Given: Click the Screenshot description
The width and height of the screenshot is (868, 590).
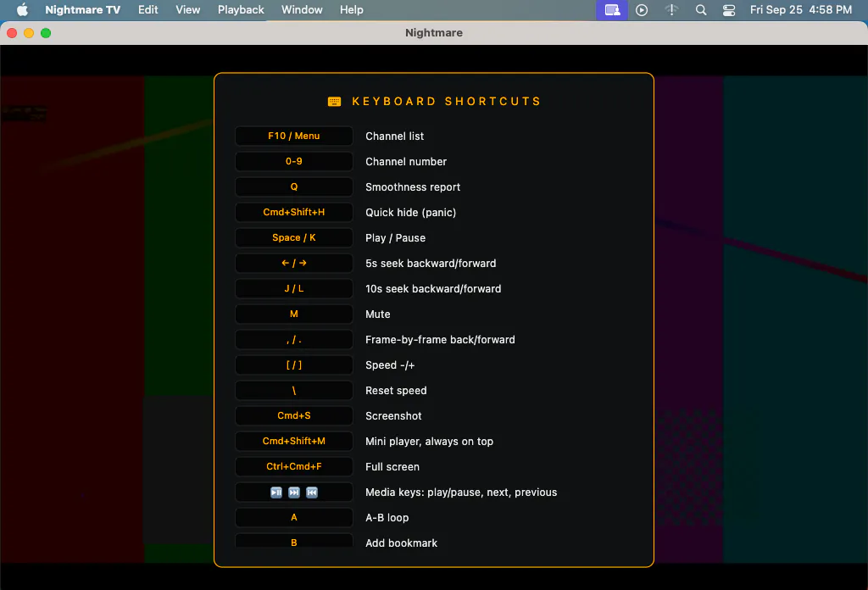Looking at the screenshot, I should tap(393, 416).
